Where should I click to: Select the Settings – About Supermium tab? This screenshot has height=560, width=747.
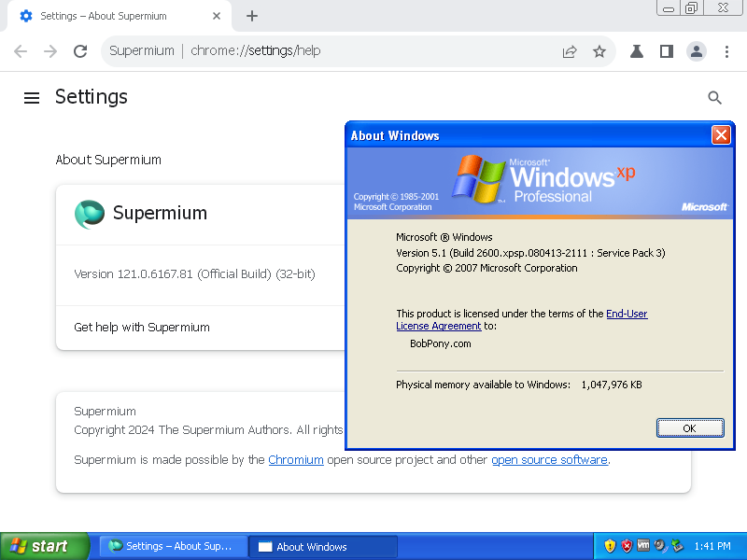pos(120,16)
